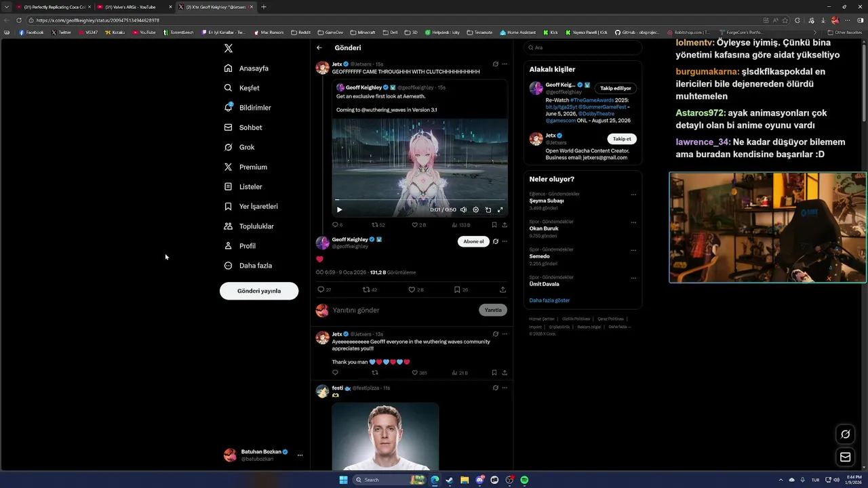Click the Ara search box
The height and width of the screenshot is (488, 868).
click(583, 47)
